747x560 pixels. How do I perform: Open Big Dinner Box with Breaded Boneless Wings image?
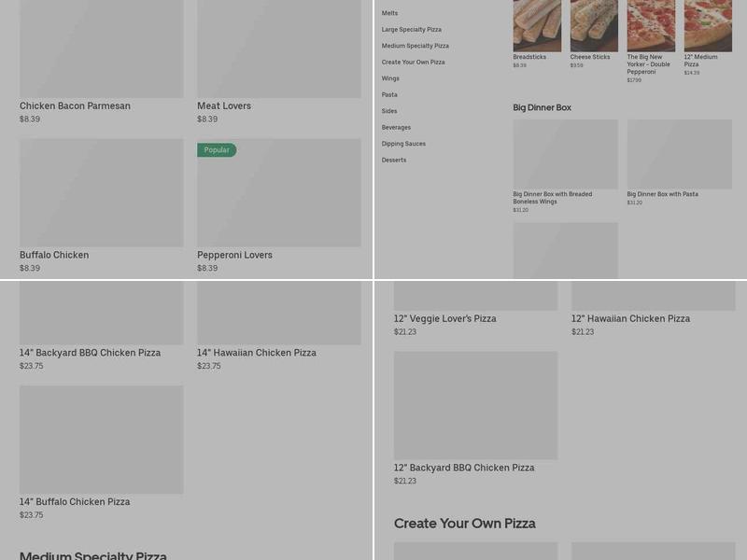[x=566, y=154]
